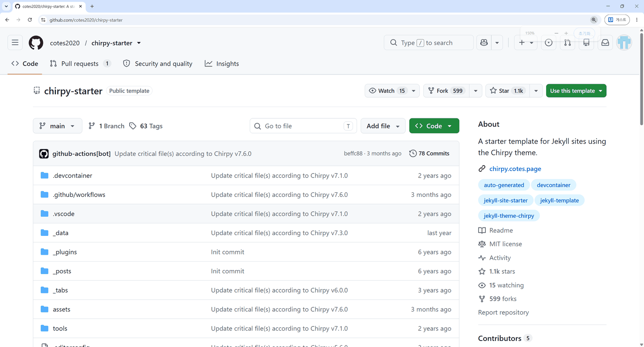Open the _posts folder
Viewport: 644px width, 347px height.
point(62,271)
